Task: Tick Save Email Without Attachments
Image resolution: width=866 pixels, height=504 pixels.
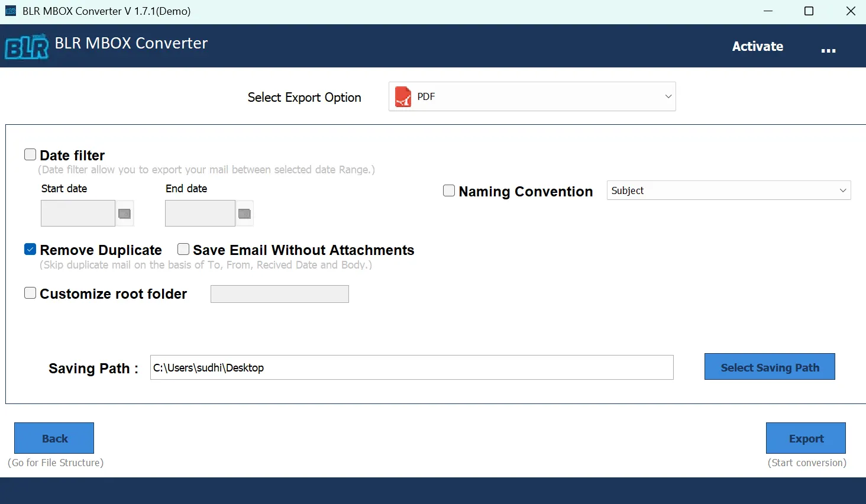Action: pos(183,250)
